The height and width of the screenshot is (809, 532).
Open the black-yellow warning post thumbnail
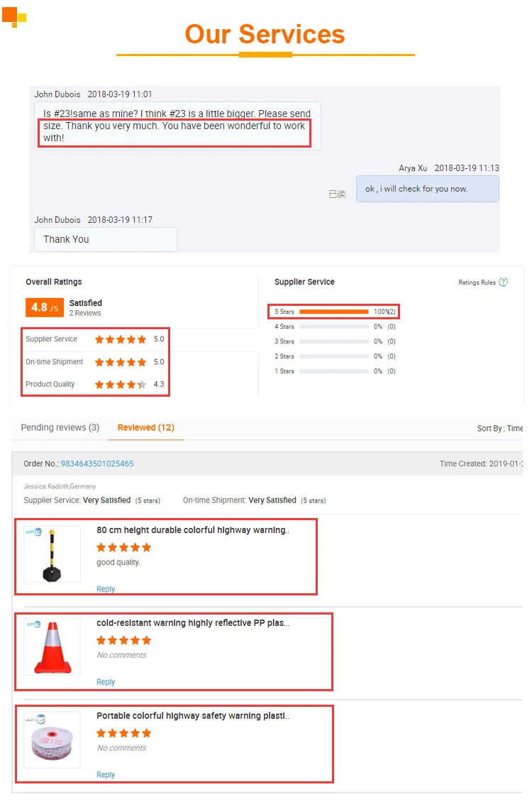[52, 554]
